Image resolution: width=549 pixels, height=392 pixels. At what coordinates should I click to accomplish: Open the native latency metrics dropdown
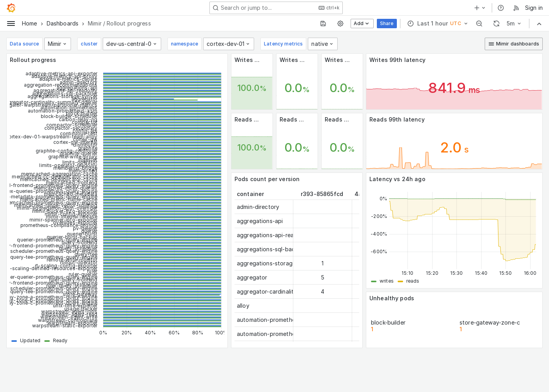(x=322, y=44)
